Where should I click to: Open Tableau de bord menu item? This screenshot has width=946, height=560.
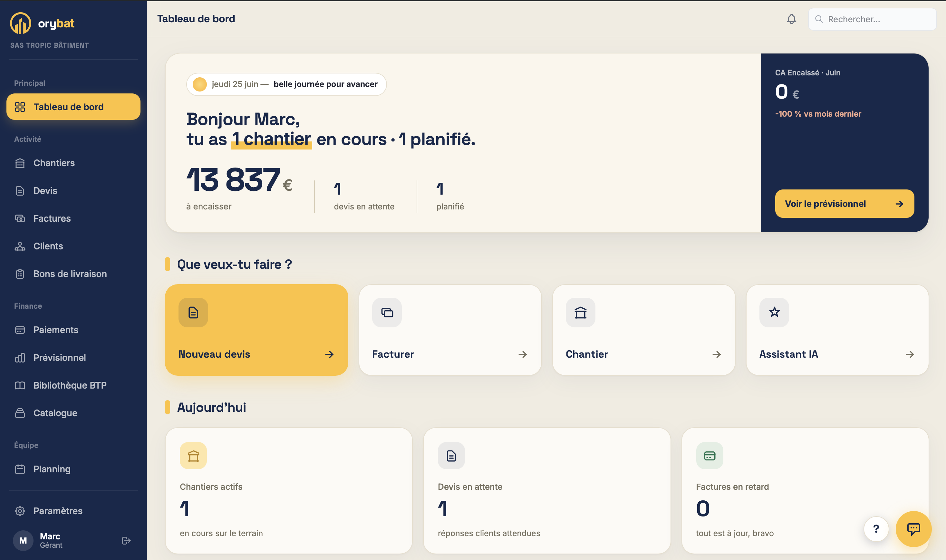click(x=73, y=107)
